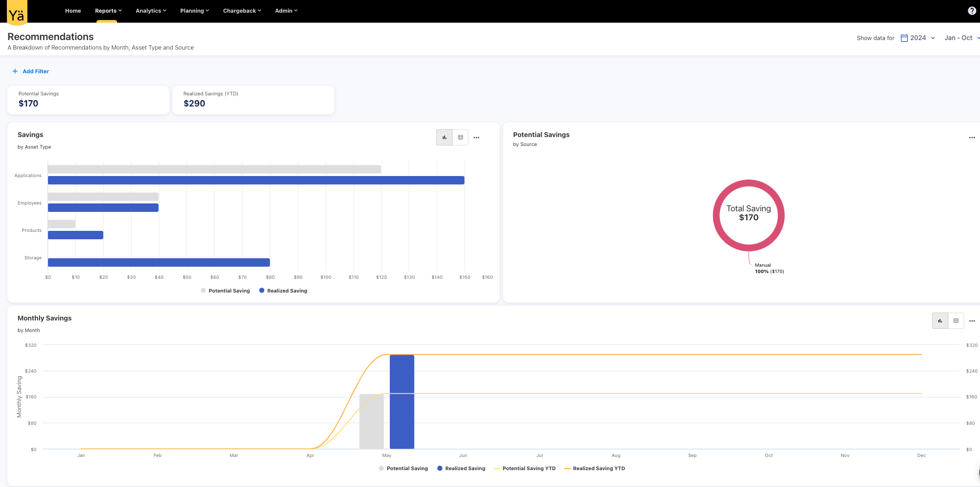Switch Monthly Savings to table view
The width and height of the screenshot is (980, 487).
tap(956, 321)
